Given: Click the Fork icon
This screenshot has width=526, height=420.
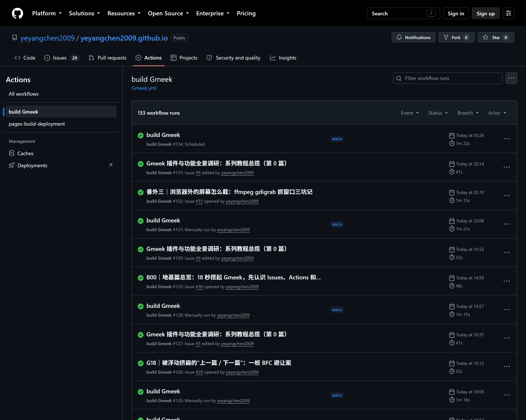Looking at the screenshot, I should pos(446,37).
